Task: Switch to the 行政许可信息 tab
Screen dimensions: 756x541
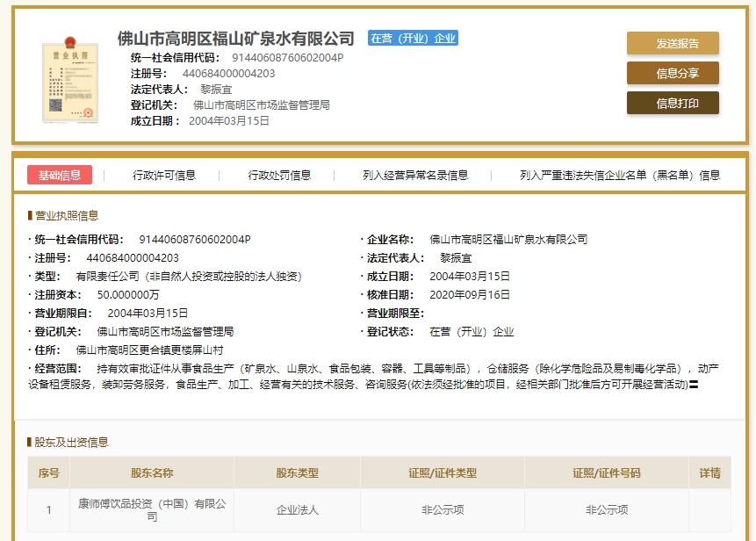Action: coord(164,175)
